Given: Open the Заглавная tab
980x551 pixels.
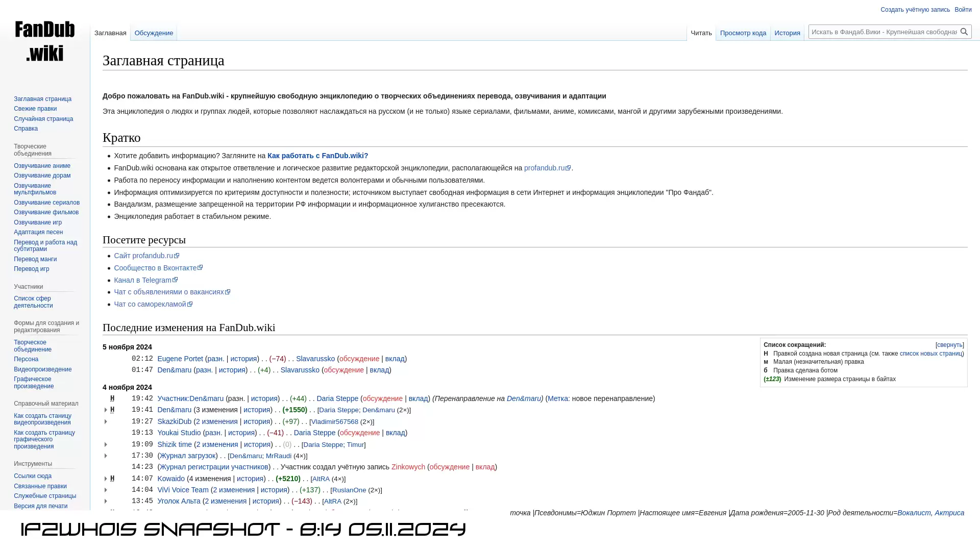Looking at the screenshot, I should 110,33.
